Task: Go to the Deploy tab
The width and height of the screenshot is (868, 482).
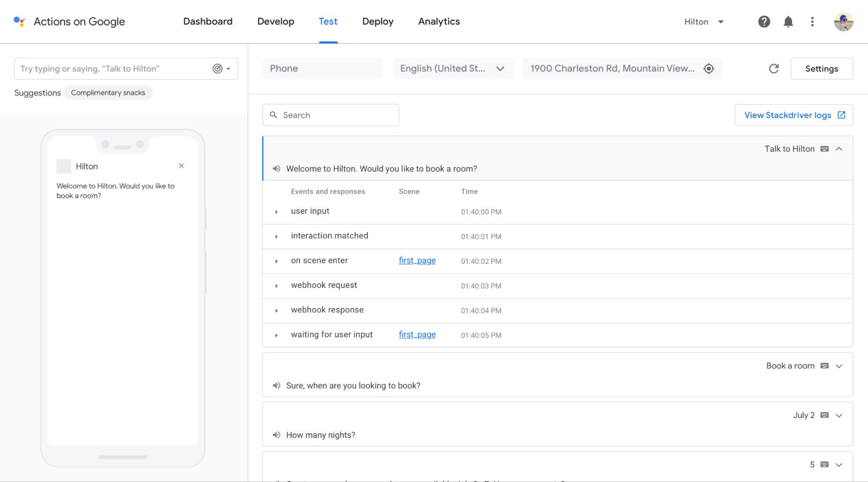Action: 378,21
